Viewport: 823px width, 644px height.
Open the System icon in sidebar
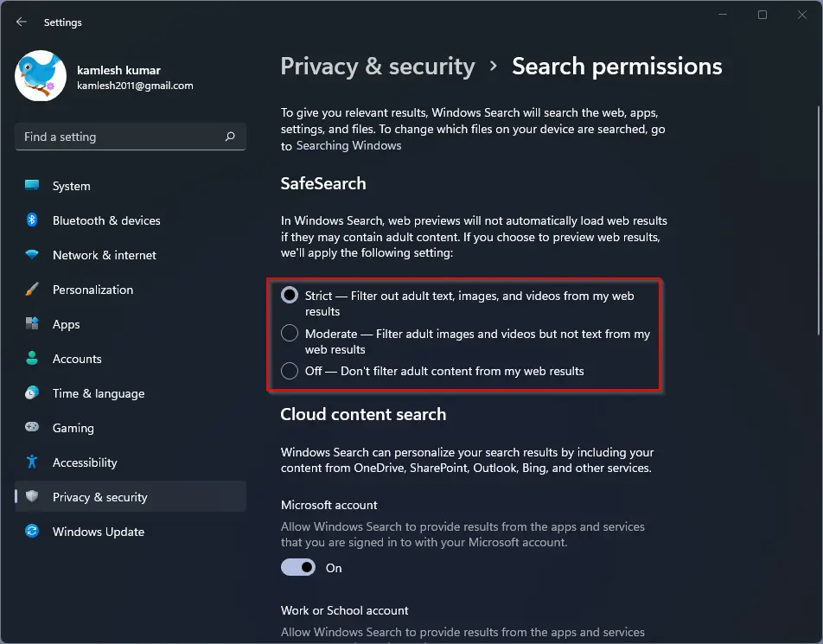click(32, 185)
